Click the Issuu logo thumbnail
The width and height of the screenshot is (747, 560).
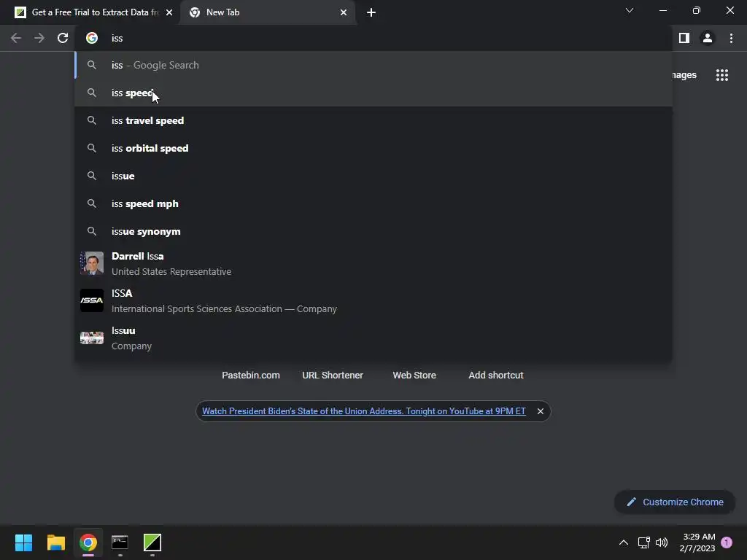point(92,338)
